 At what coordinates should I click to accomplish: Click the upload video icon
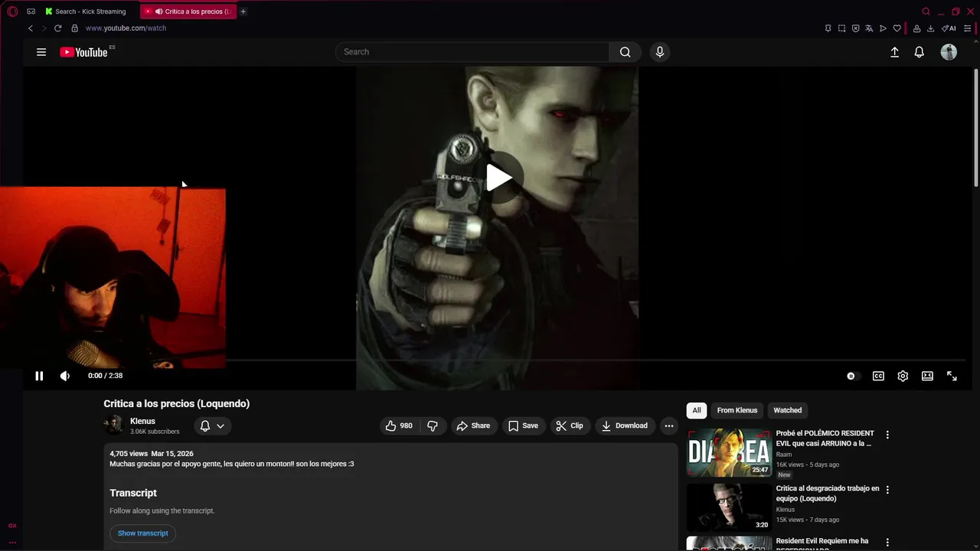[x=894, y=52]
